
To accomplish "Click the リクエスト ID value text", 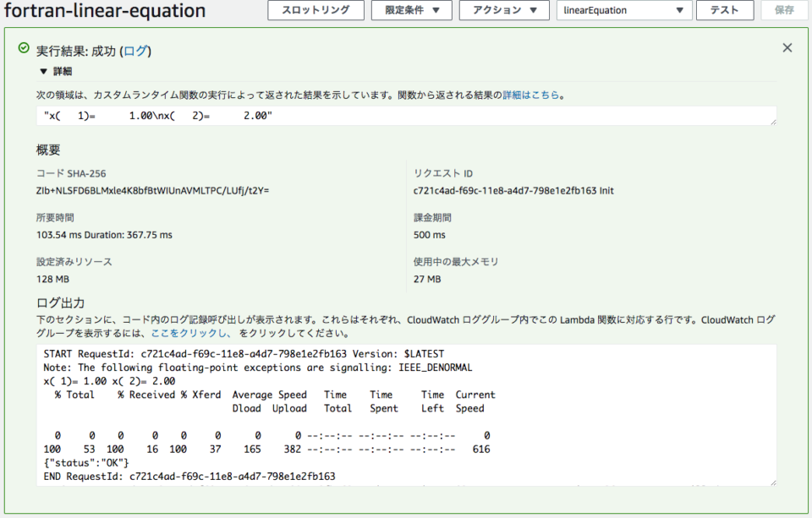I will point(513,191).
